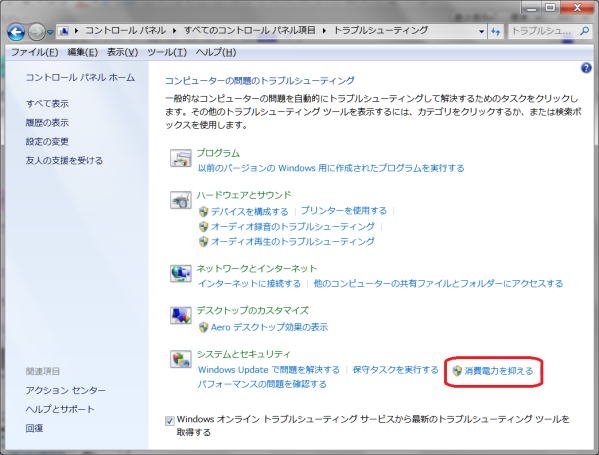Open the recent pages dropdown arrow
The height and width of the screenshot is (455, 599).
(x=50, y=32)
